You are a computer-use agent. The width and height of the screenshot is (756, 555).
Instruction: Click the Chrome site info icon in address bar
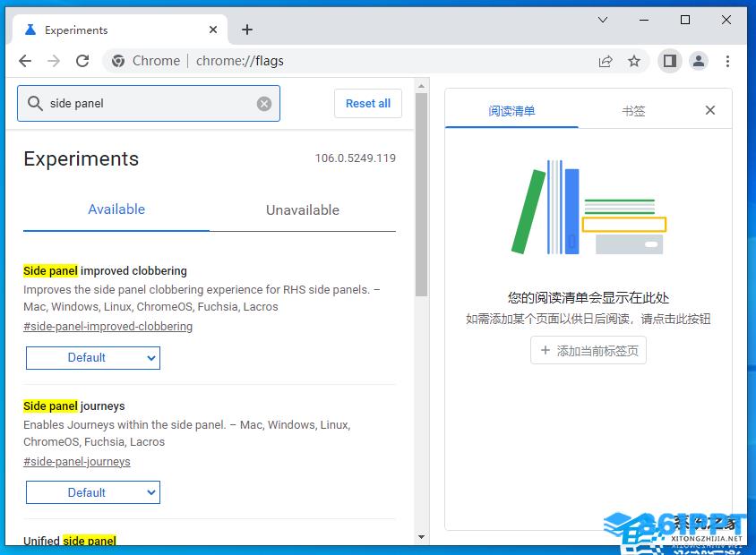(118, 61)
